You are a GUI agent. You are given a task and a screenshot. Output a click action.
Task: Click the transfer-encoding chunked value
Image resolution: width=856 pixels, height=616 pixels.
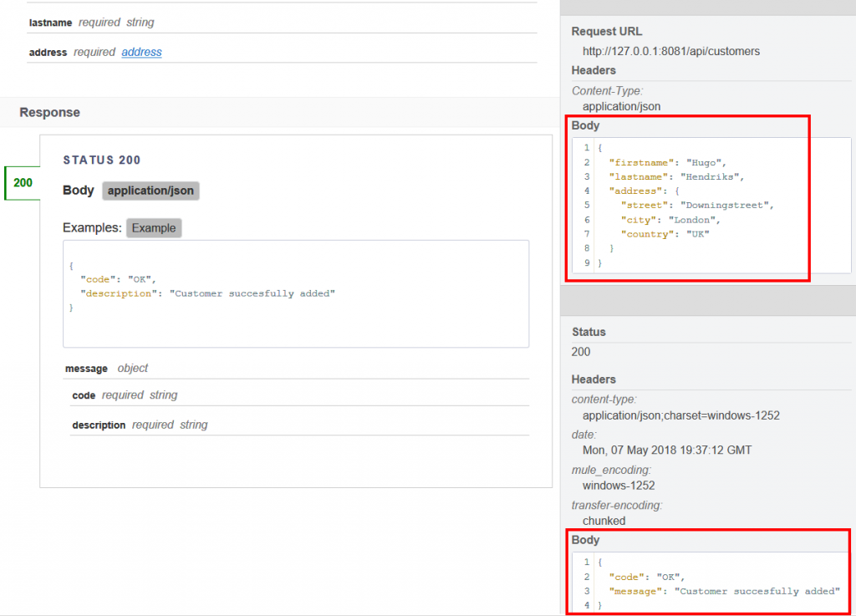tap(604, 521)
